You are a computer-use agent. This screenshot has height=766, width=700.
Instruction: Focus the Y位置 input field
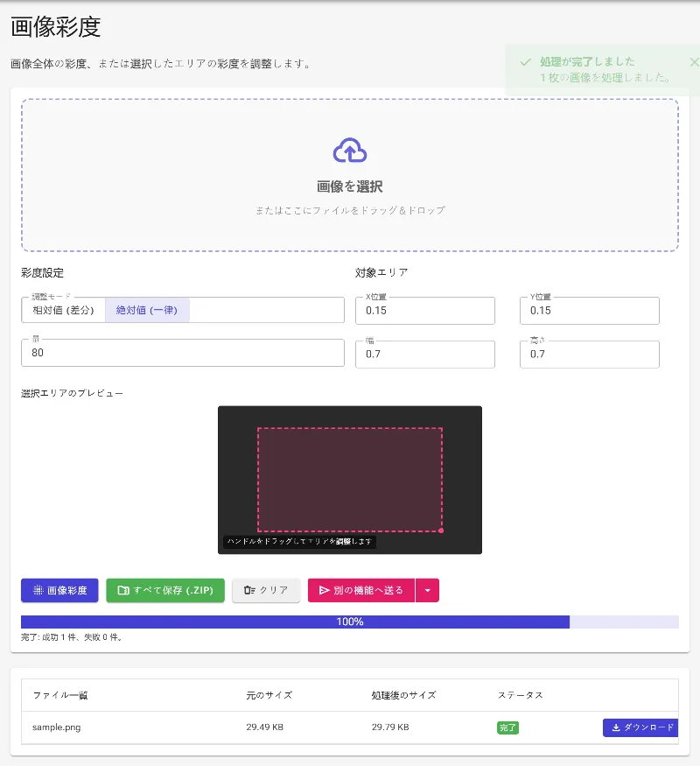coord(589,311)
